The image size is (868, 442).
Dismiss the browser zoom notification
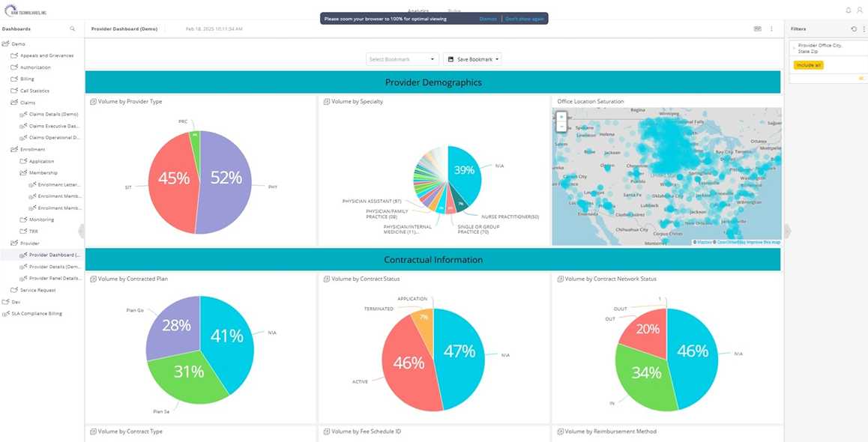pyautogui.click(x=488, y=19)
